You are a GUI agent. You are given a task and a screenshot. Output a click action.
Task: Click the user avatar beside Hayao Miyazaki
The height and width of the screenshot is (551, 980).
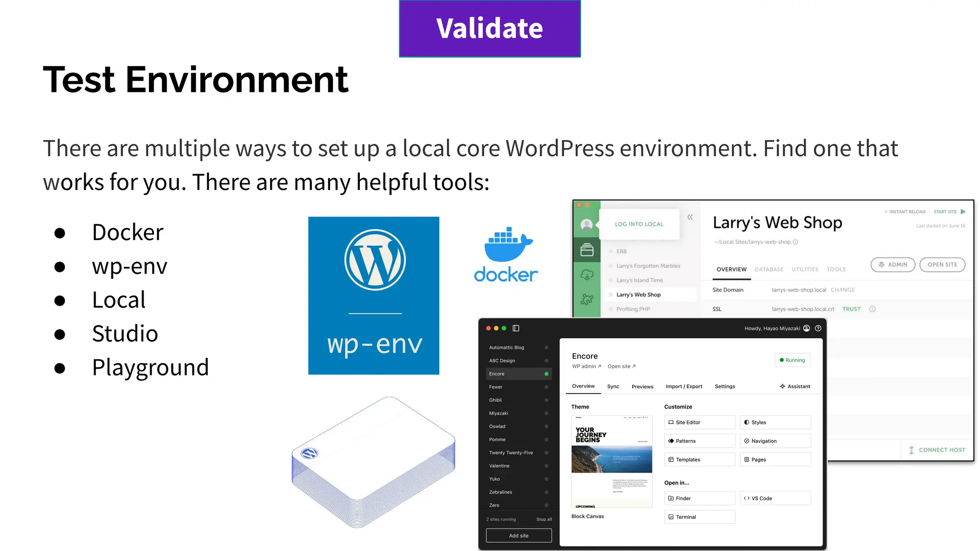tap(807, 328)
